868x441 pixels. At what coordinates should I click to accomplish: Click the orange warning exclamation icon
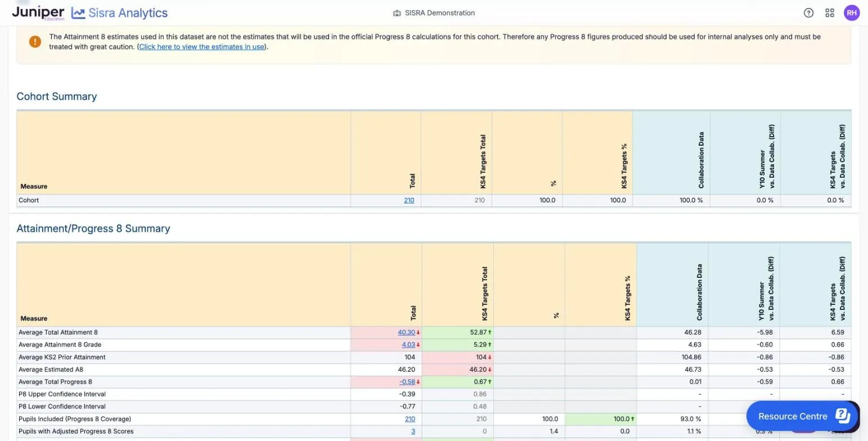point(35,42)
